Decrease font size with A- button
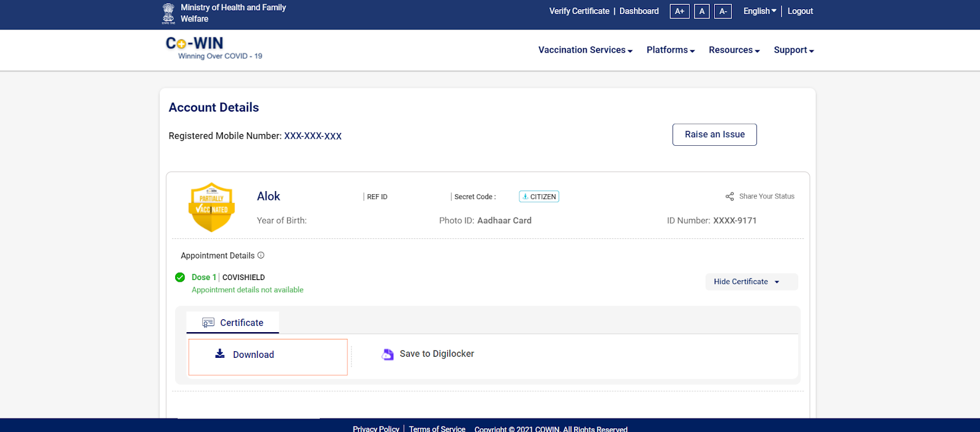980x432 pixels. click(x=723, y=11)
